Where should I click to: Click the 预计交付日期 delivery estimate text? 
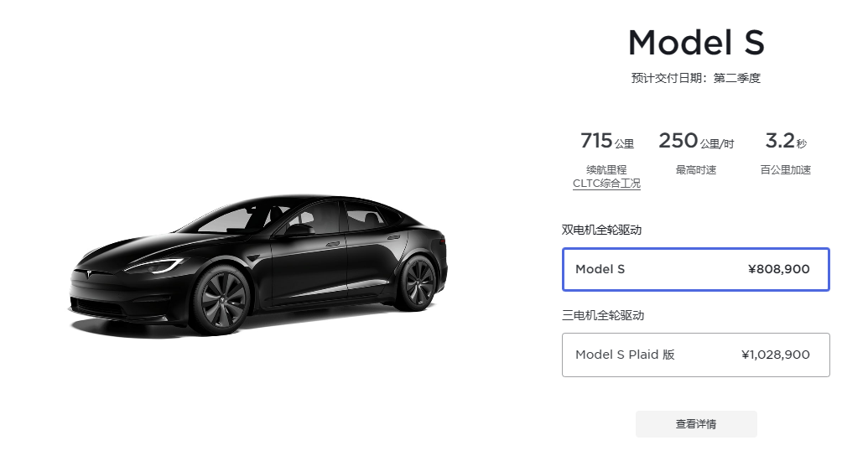coord(696,78)
